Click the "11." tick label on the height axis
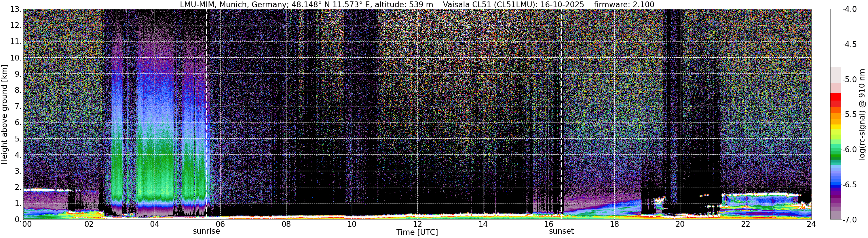The width and height of the screenshot is (868, 238). (16, 42)
